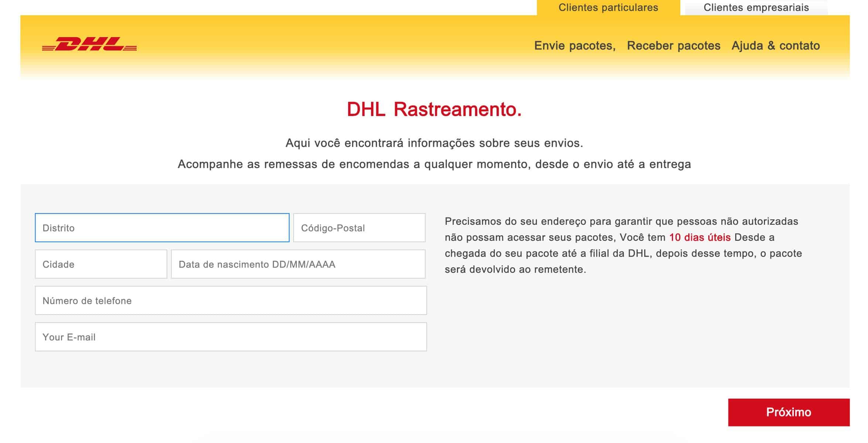Screen dimensions: 868x443
Task: Switch to Clientes particulares tab
Action: click(x=608, y=8)
